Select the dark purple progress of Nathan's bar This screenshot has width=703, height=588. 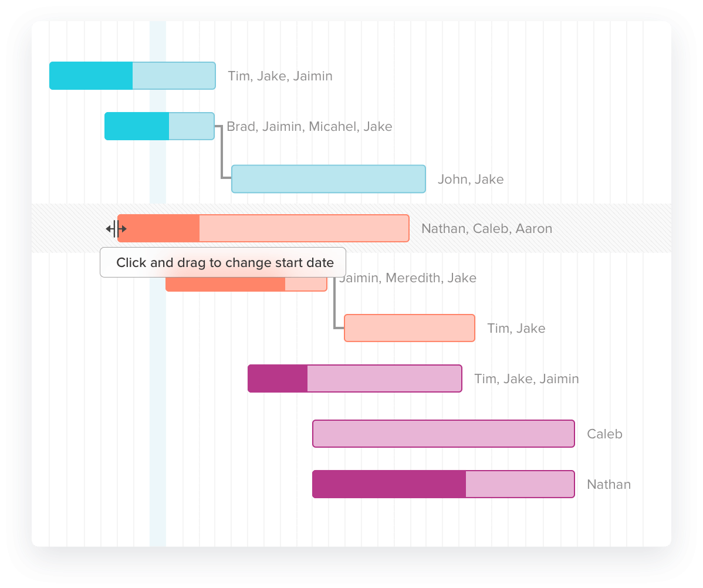click(389, 484)
